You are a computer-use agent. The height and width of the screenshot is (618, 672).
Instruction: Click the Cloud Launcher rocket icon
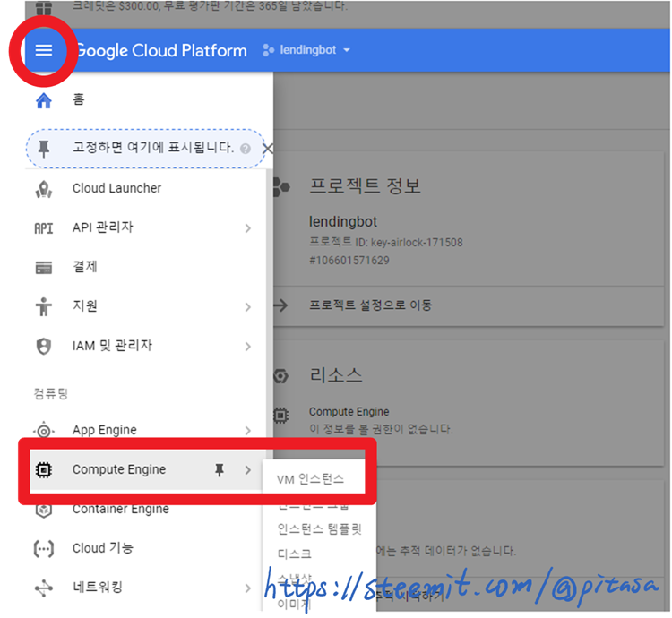pos(44,189)
